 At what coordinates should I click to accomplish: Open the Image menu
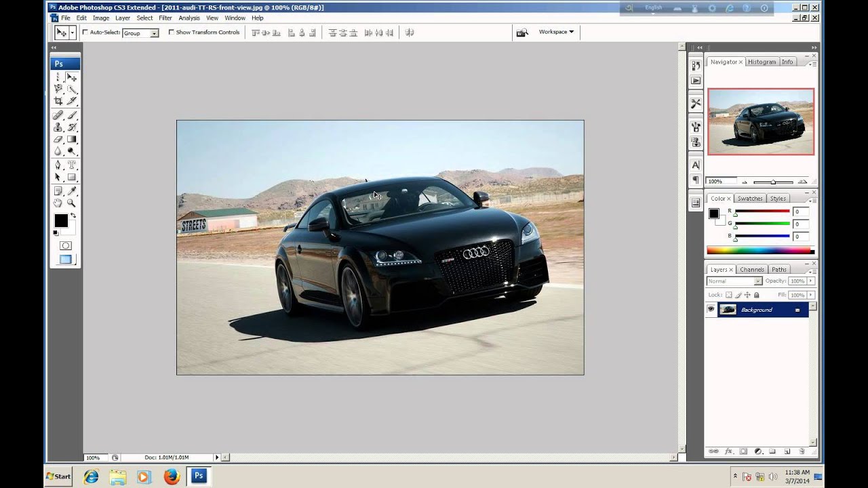point(100,18)
